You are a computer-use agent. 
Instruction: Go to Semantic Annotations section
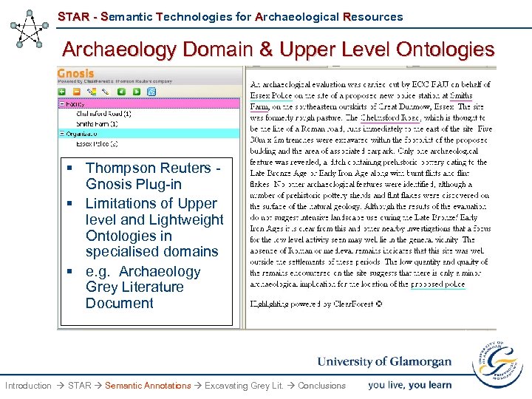point(148,386)
